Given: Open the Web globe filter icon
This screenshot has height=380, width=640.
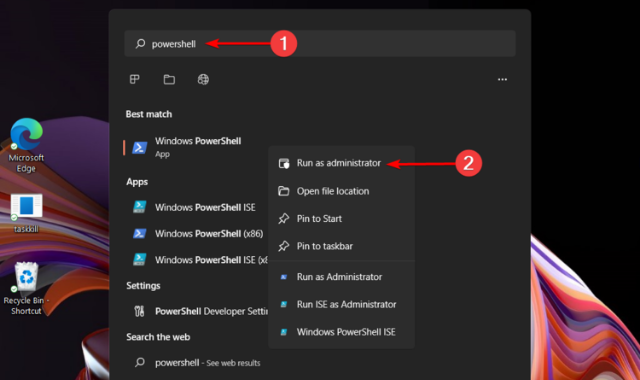Looking at the screenshot, I should tap(203, 79).
